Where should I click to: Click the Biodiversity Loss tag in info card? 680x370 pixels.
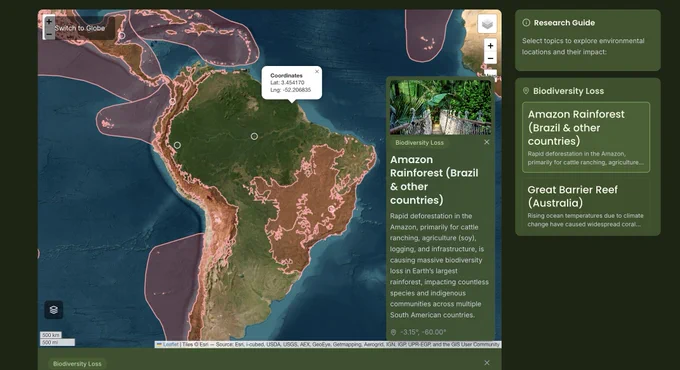(x=419, y=143)
